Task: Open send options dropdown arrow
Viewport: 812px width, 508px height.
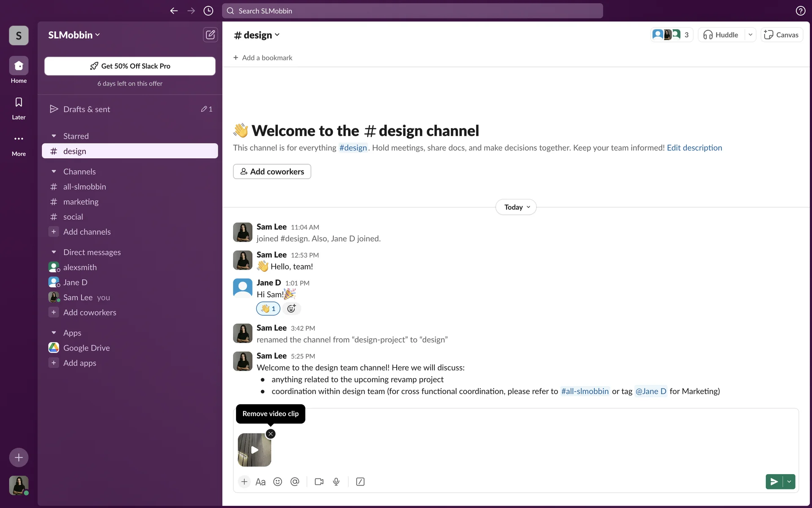Action: (789, 482)
